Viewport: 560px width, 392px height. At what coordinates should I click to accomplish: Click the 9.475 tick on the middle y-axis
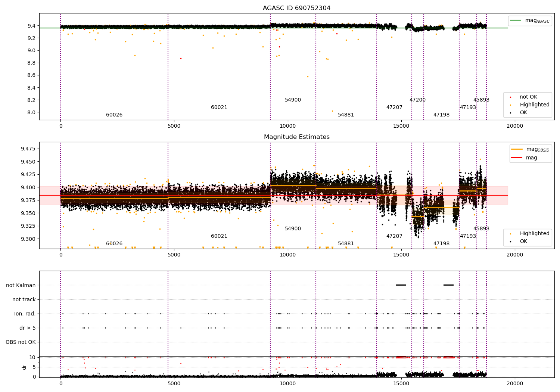(x=28, y=149)
